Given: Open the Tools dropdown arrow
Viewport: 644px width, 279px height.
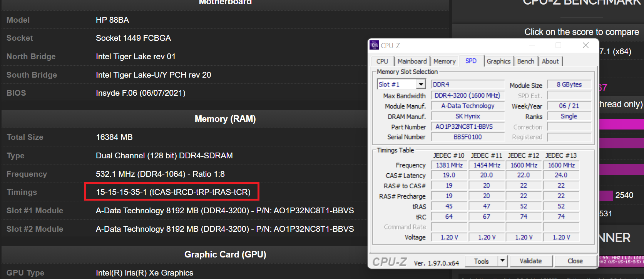Looking at the screenshot, I should [502, 261].
